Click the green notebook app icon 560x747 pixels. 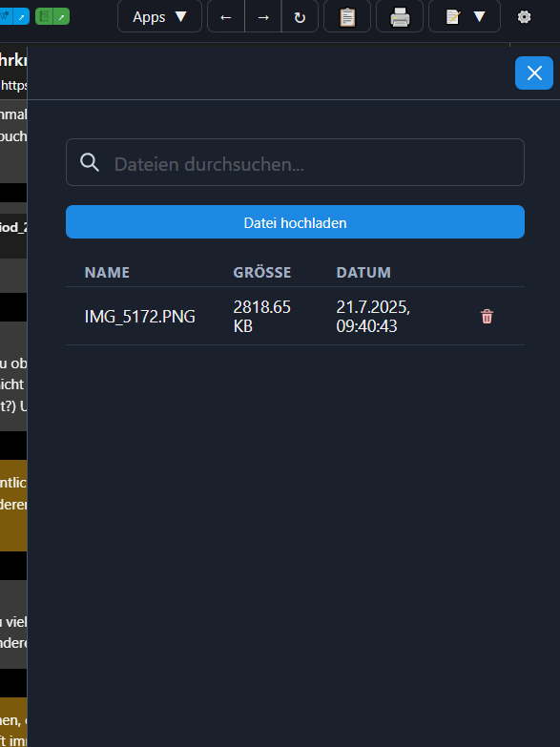click(x=44, y=16)
